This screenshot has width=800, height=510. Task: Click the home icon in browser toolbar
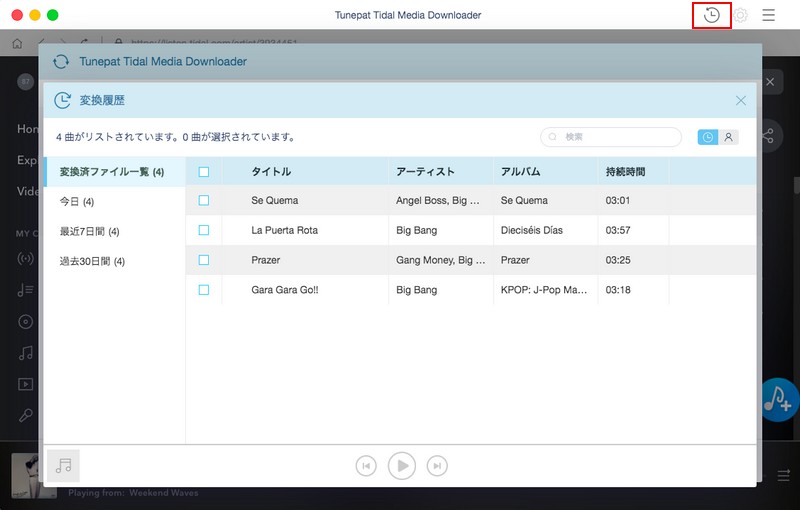(x=17, y=43)
